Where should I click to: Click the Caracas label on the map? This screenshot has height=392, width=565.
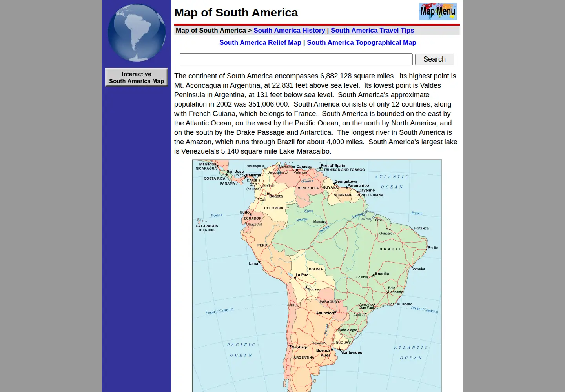click(x=304, y=167)
